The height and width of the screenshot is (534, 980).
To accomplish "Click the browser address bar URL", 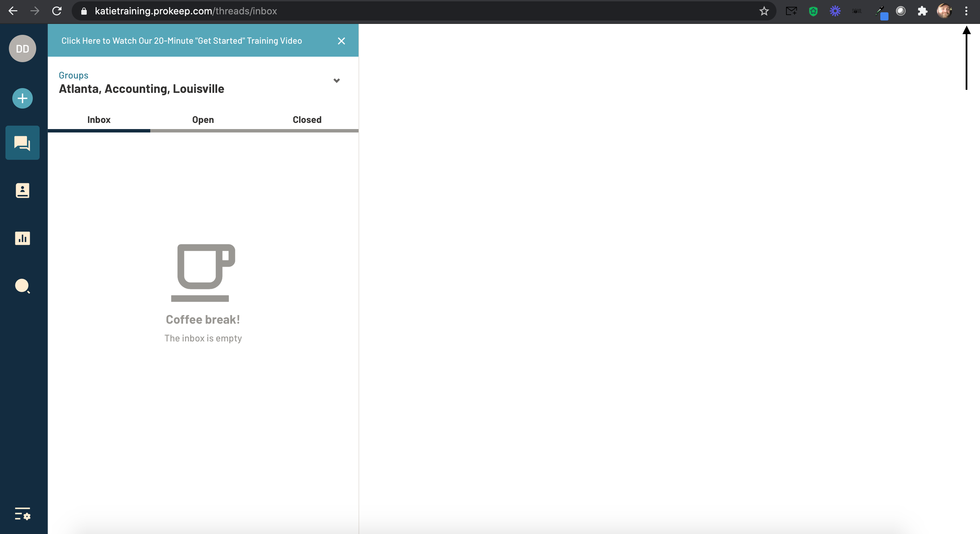I will (x=186, y=11).
